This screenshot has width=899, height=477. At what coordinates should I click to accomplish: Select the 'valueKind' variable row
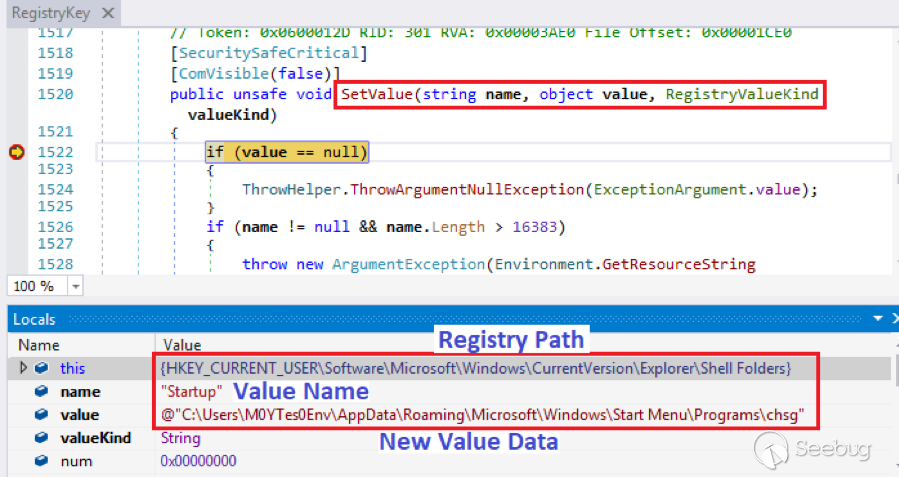(96, 438)
